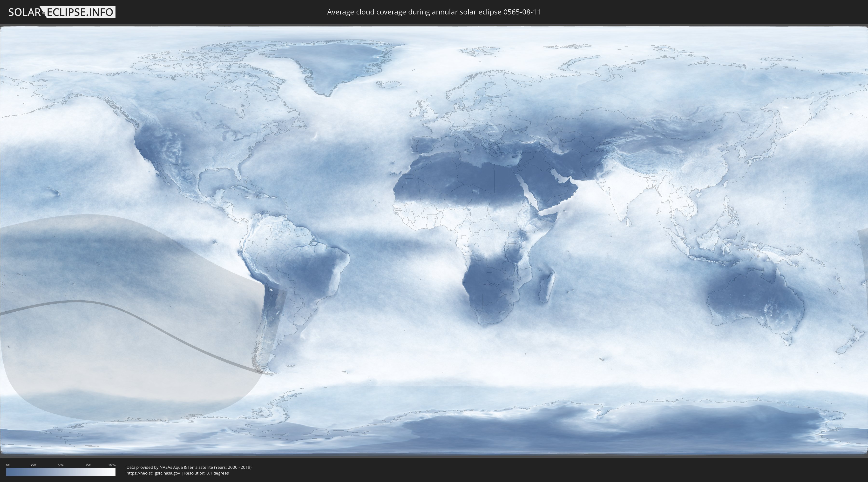Click the '25%' legend label
The width and height of the screenshot is (868, 482).
(33, 465)
